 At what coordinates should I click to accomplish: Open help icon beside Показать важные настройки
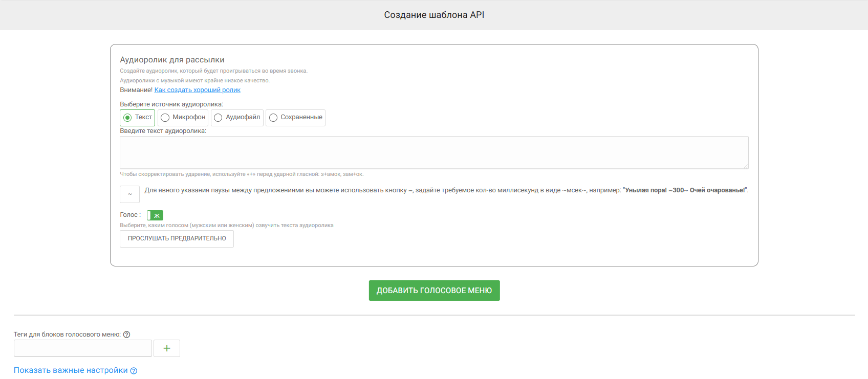pos(134,371)
